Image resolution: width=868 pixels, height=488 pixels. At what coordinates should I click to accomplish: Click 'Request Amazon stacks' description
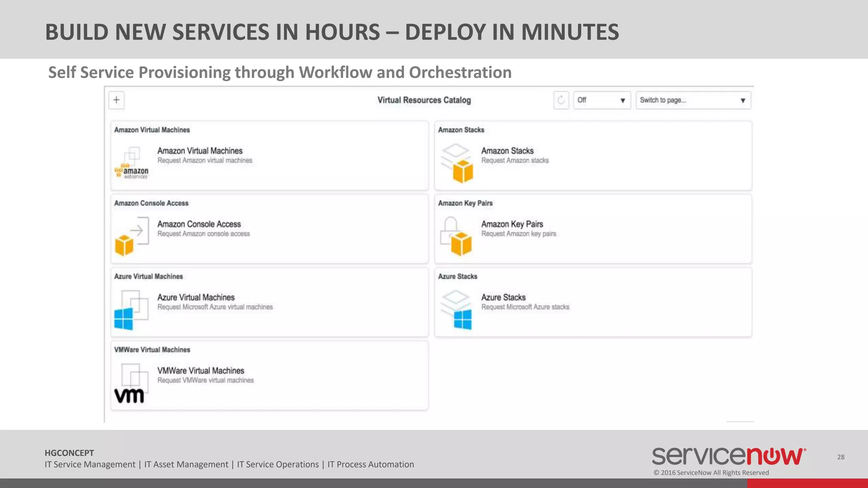(515, 161)
